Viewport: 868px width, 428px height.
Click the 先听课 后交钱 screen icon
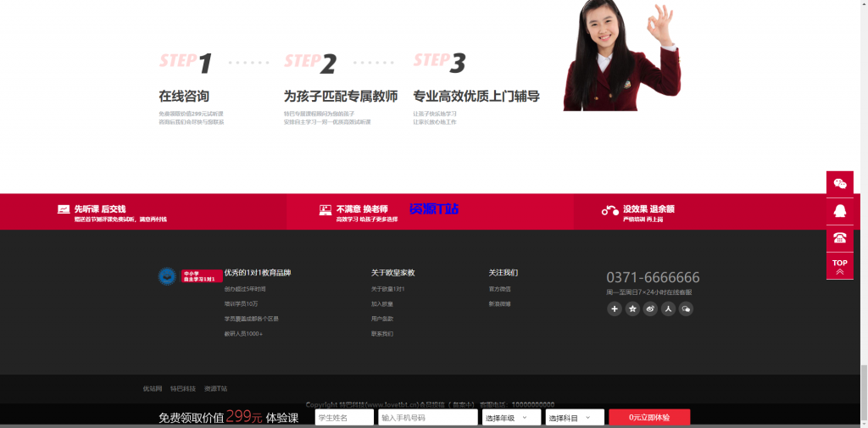64,209
